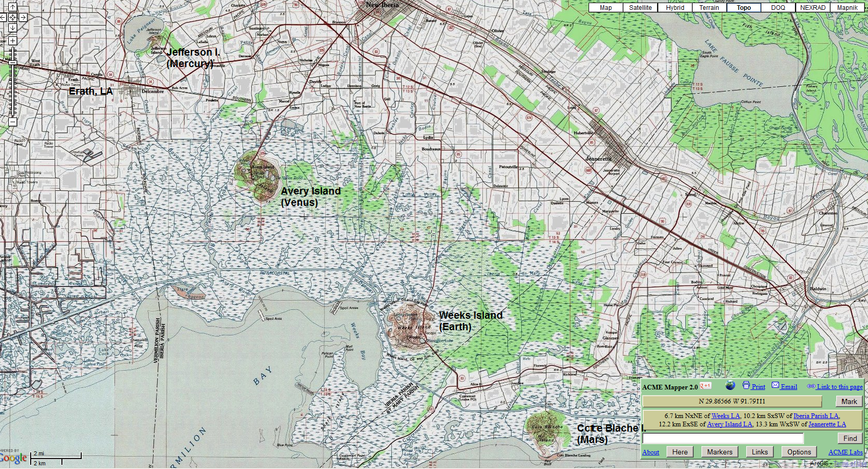Click the center/reset view icon
868x469 pixels.
12,17
